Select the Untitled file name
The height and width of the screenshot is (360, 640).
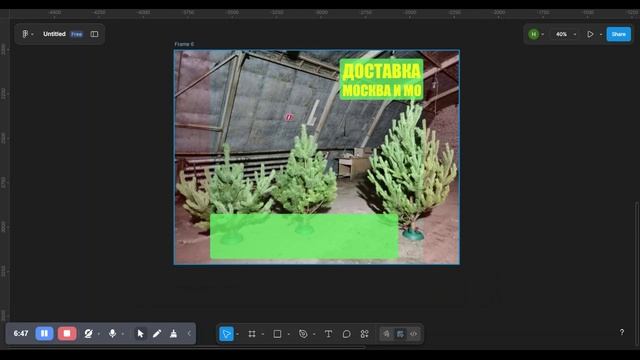click(54, 34)
